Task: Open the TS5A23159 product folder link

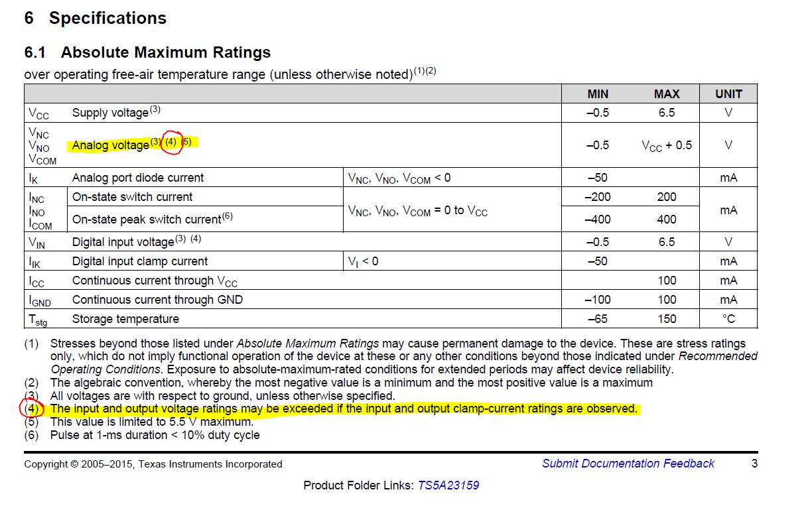Action: (448, 485)
